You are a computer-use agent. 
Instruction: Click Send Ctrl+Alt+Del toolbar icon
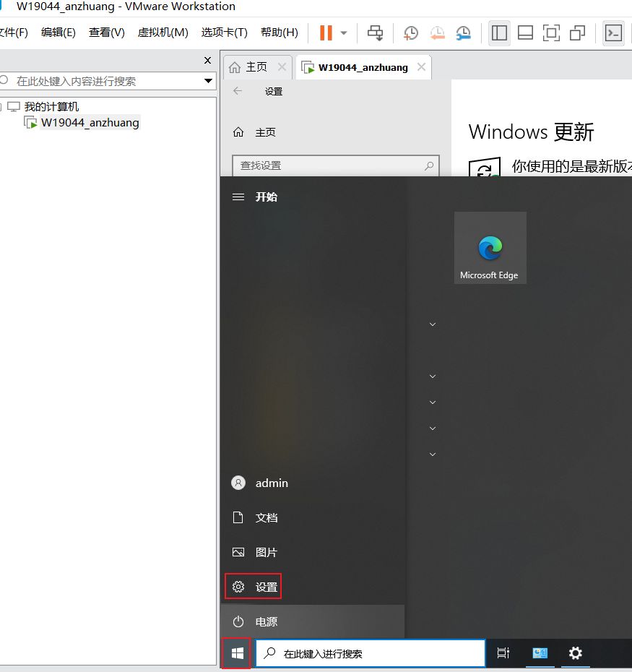tap(375, 33)
